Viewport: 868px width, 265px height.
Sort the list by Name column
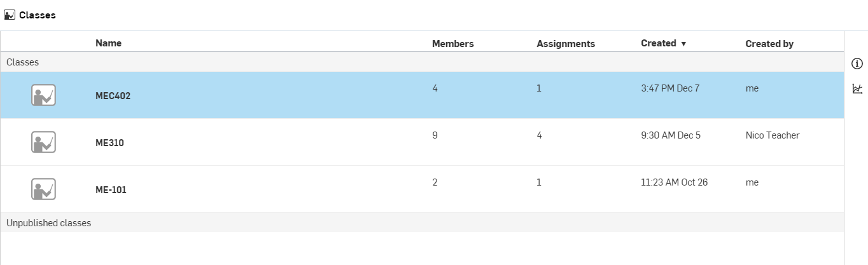pyautogui.click(x=108, y=43)
